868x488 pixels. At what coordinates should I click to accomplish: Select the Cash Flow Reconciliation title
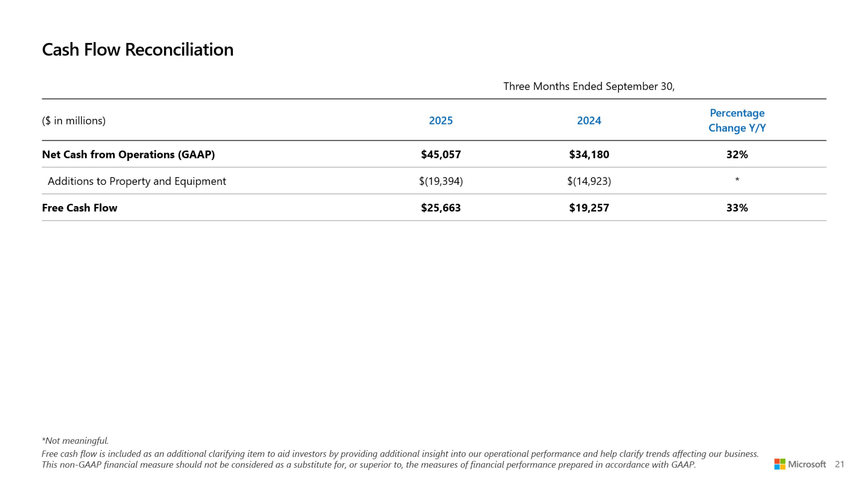(137, 49)
